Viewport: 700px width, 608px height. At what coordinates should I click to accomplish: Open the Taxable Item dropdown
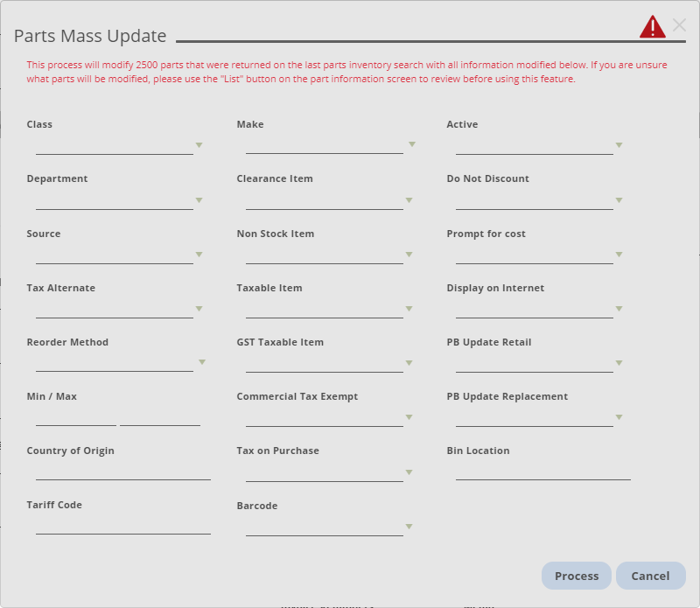409,309
